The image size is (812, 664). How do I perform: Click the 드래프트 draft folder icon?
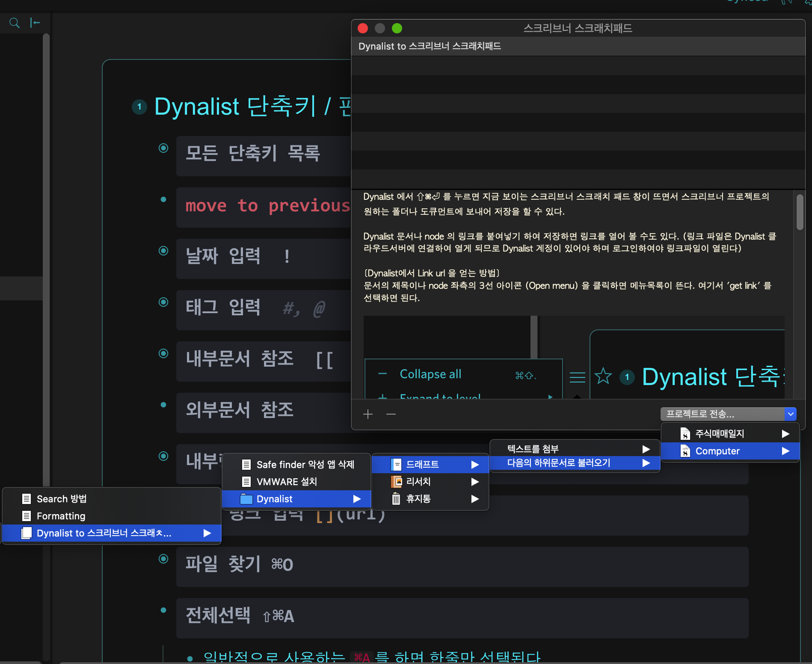(396, 464)
